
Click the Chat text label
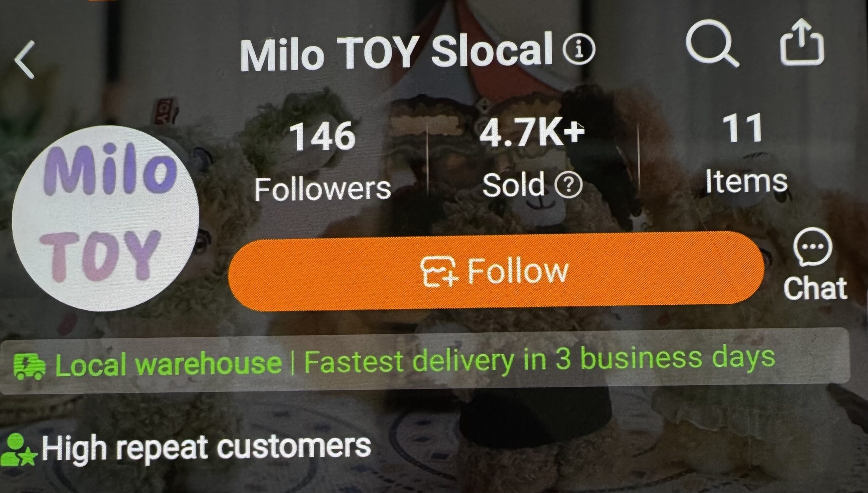[x=815, y=288]
